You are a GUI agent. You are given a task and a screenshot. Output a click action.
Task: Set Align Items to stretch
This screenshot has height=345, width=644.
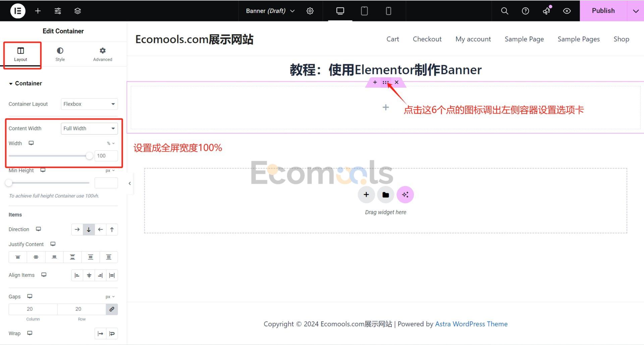(112, 275)
